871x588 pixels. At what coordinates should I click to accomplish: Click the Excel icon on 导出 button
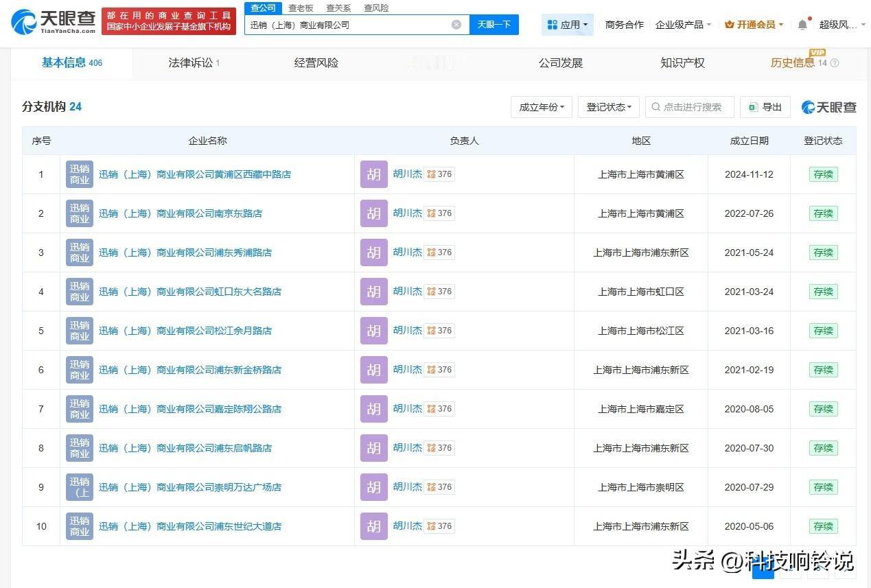point(753,107)
